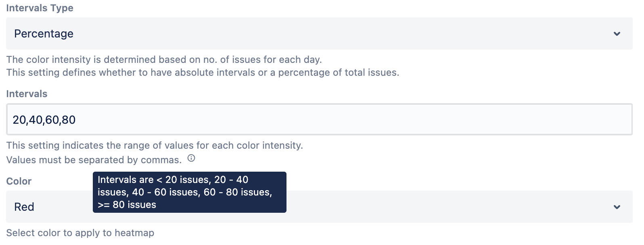Viewport: 644px width, 245px height.
Task: Click the "Intervals" field label
Action: (27, 94)
